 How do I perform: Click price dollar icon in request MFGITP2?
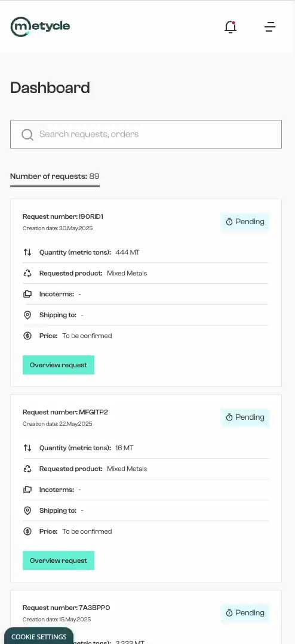tap(27, 531)
